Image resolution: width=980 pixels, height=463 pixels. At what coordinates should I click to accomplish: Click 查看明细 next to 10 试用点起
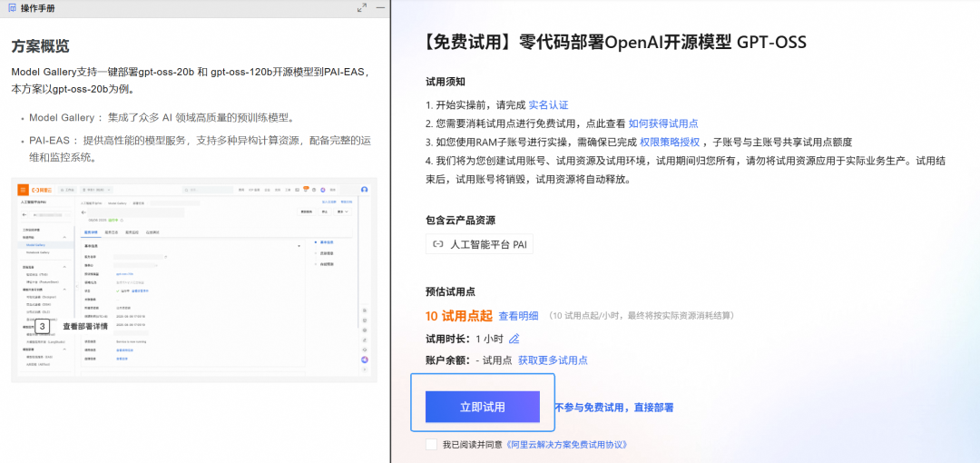pyautogui.click(x=518, y=316)
